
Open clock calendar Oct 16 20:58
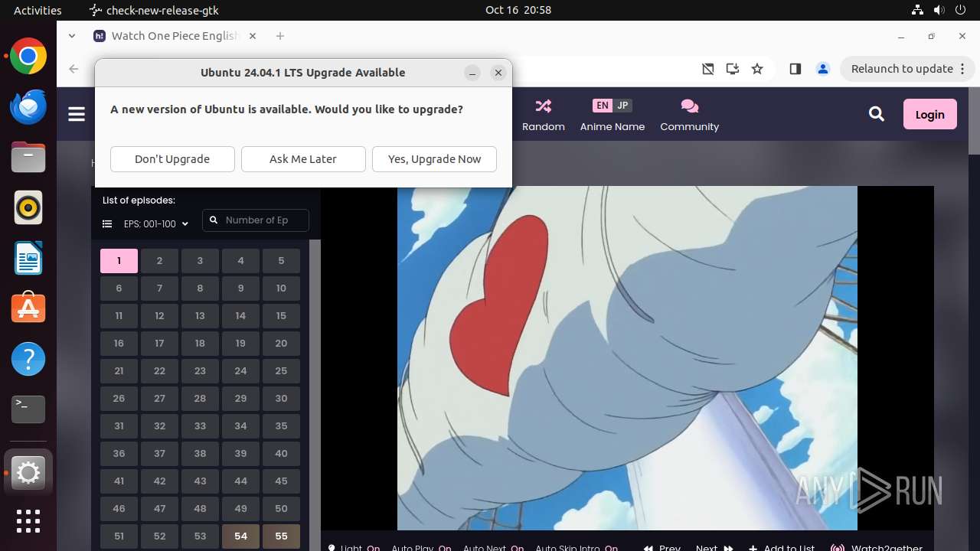coord(518,10)
